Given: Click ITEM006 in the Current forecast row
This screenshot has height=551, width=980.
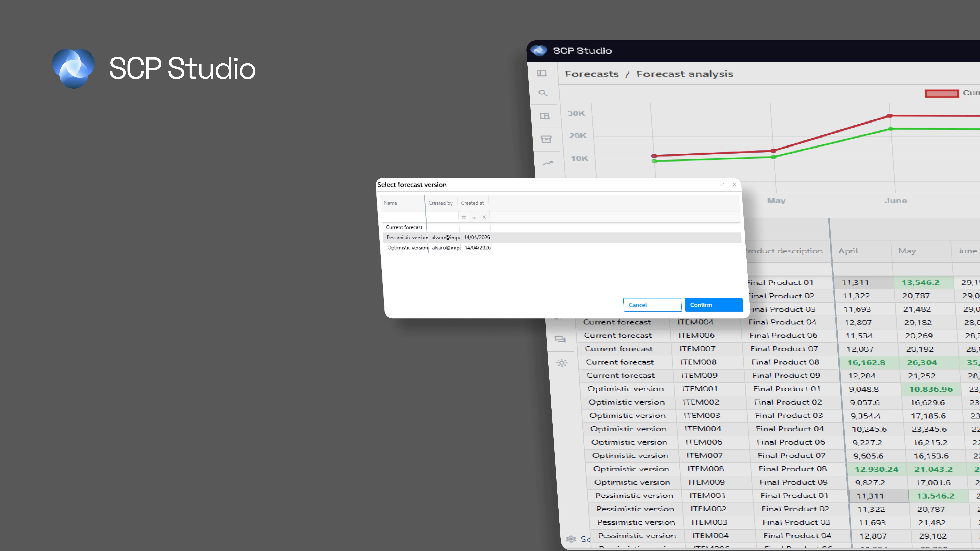Looking at the screenshot, I should [697, 335].
